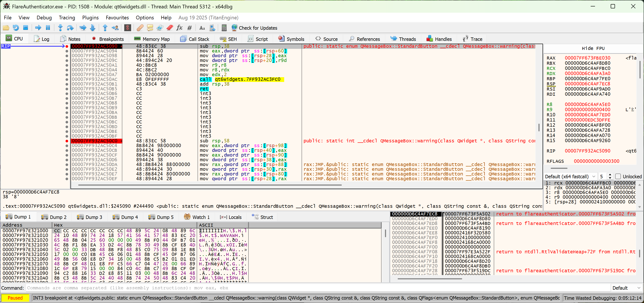Launch the Scylla import reconstructor
The image size is (644, 303).
pyautogui.click(x=127, y=28)
